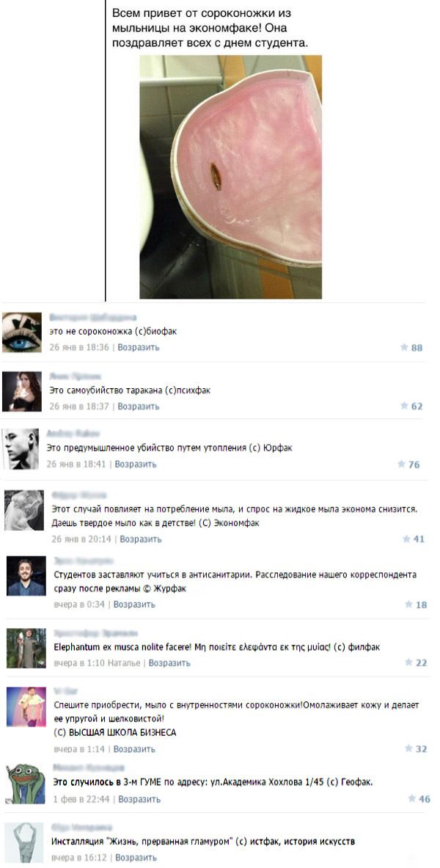This screenshot has width=440, height=868.
Task: Open the blue eye avatar profile
Action: tap(21, 332)
